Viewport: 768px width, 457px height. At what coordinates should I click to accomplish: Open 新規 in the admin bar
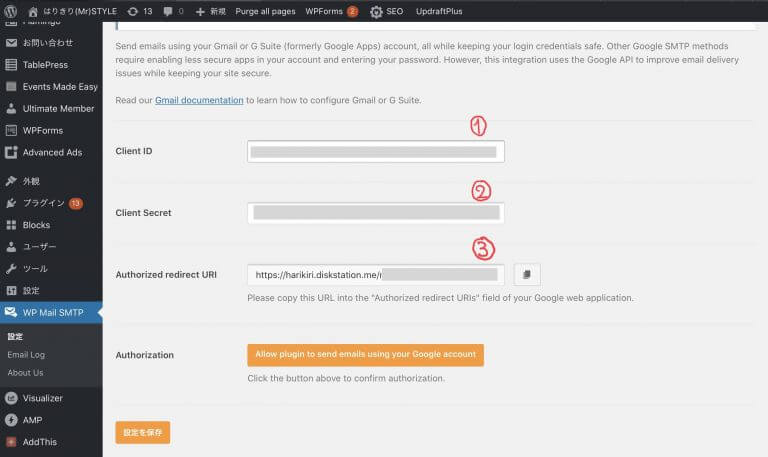(x=218, y=11)
